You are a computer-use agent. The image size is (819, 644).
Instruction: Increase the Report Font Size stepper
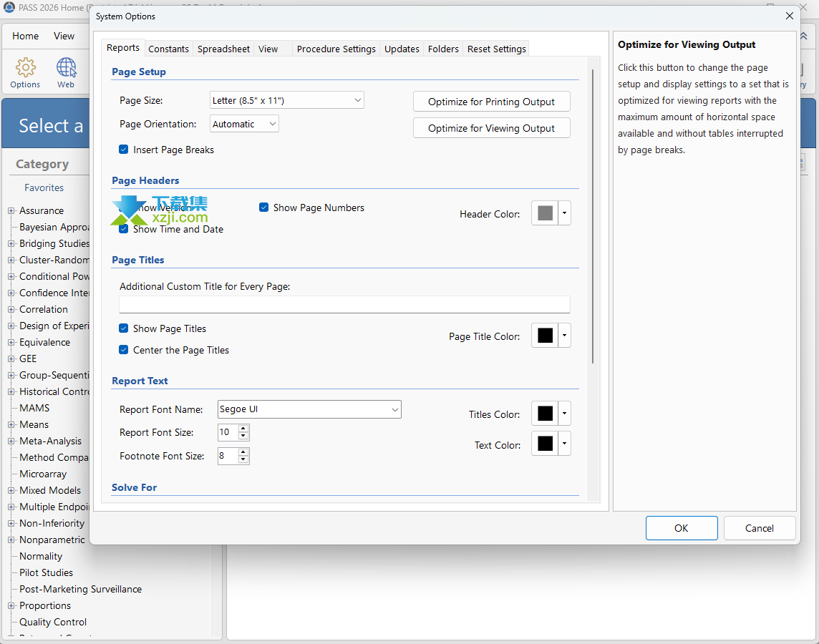click(x=243, y=429)
